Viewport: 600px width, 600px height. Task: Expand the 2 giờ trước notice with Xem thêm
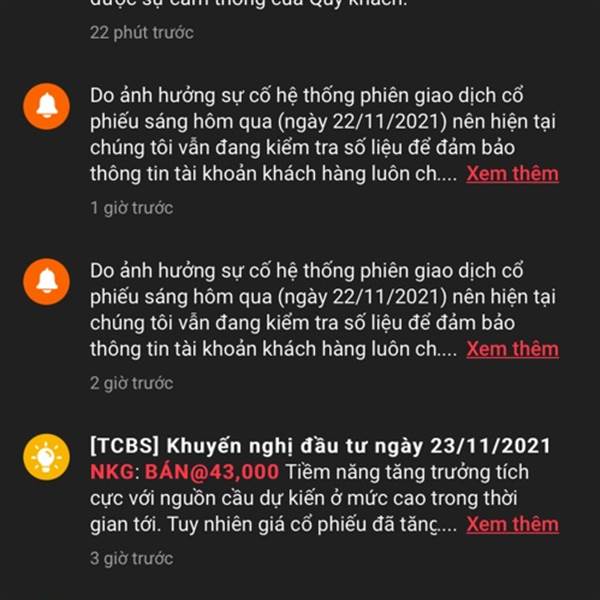(x=512, y=349)
